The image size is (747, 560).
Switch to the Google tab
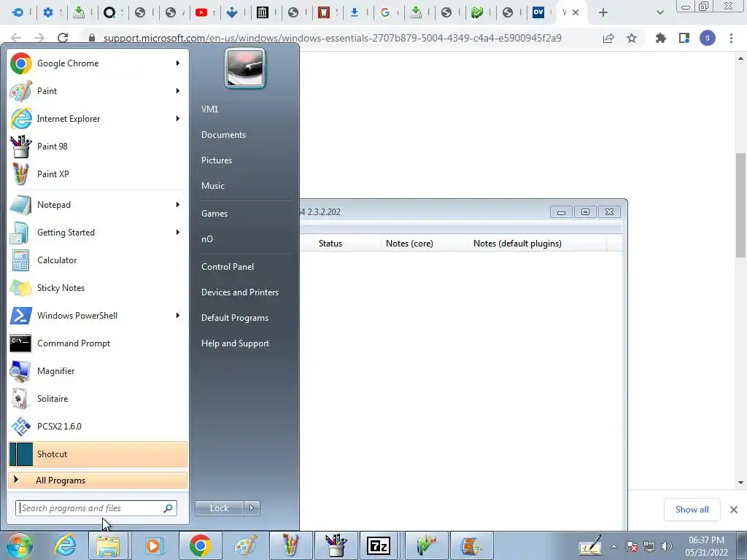[x=390, y=12]
